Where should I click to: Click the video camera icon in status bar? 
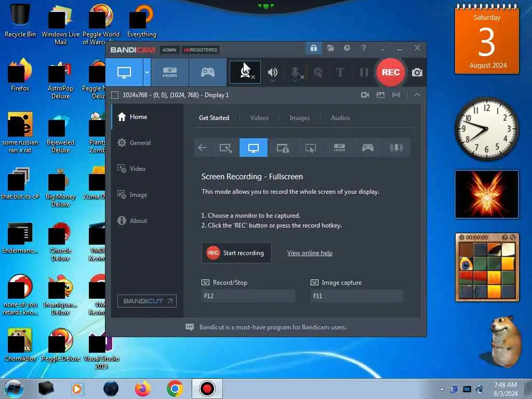[365, 95]
